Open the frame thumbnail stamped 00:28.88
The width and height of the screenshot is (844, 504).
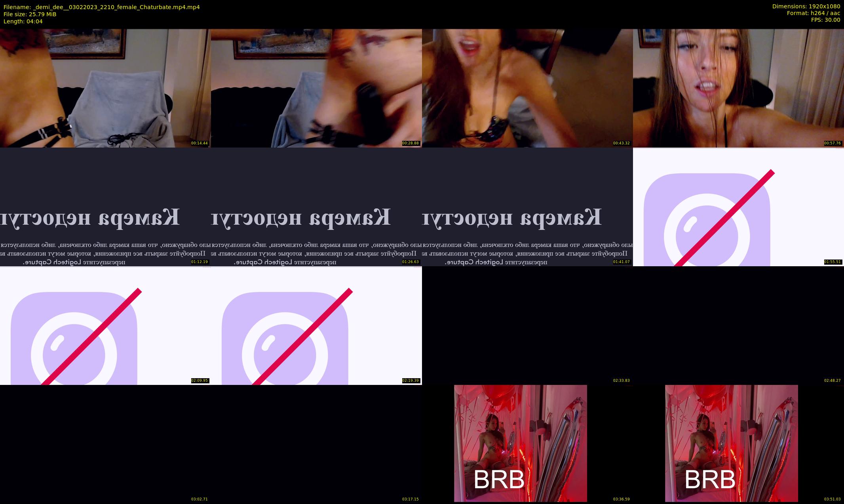tap(316, 88)
